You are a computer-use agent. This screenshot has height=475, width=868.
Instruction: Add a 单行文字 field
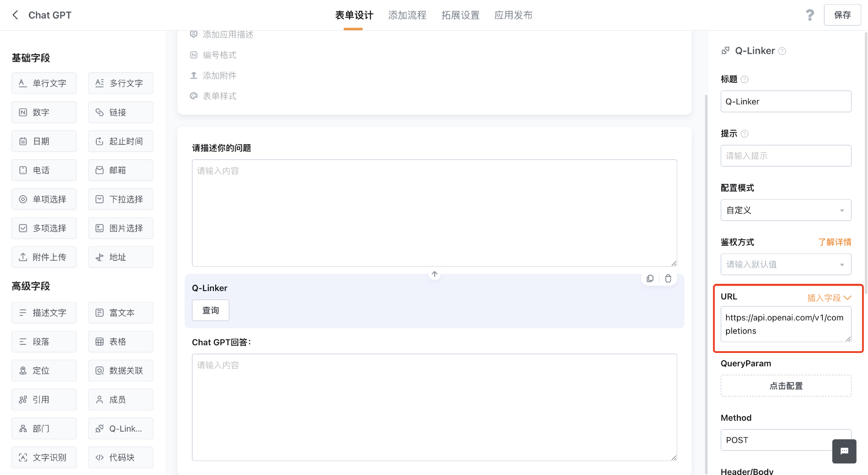tap(44, 83)
